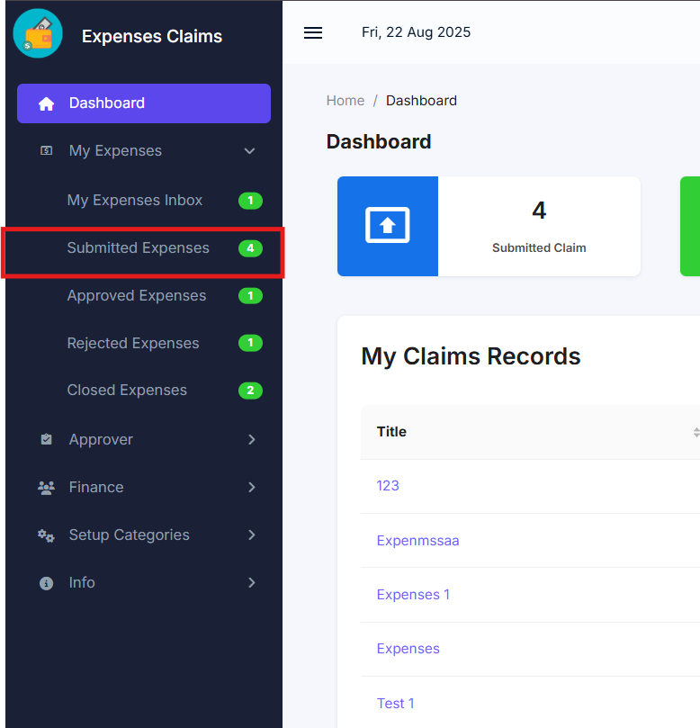Open the Test 1 claim record
Screen dimensions: 700x728
pyautogui.click(x=396, y=704)
